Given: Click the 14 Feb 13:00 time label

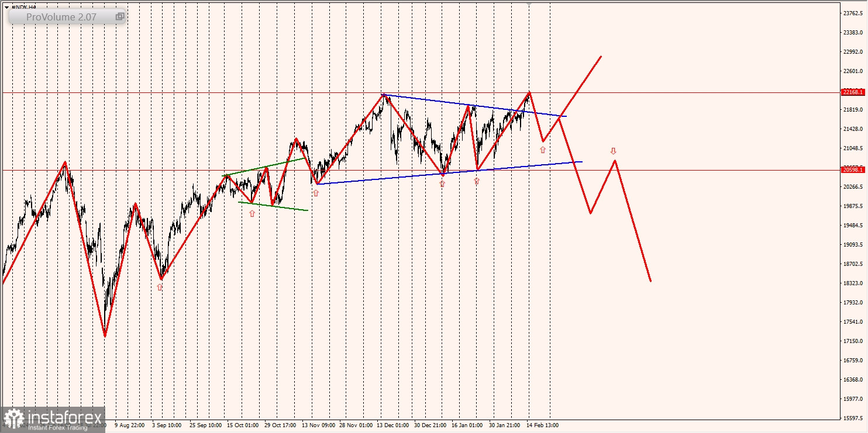Looking at the screenshot, I should pos(542,425).
